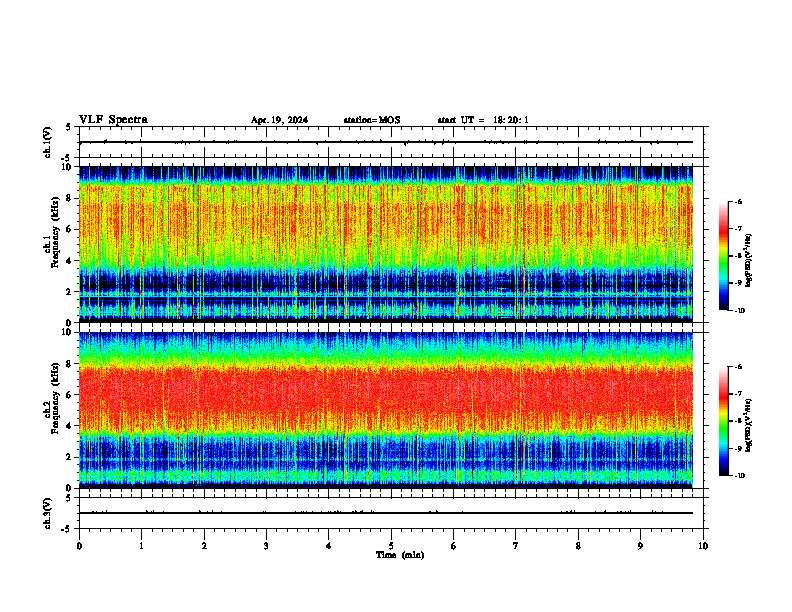Click the ch.1 "Frequency (kHz)" axis label
792x612 pixels.
coord(55,232)
